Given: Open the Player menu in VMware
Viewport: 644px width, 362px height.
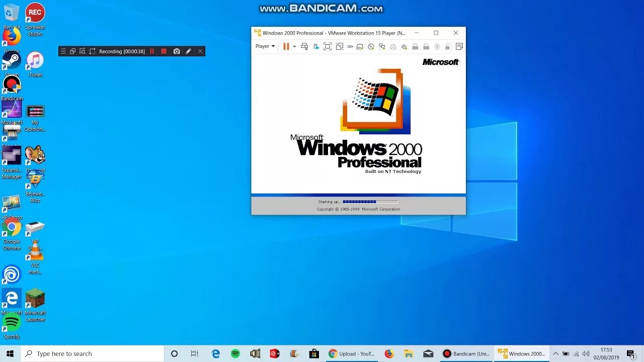Looking at the screenshot, I should click(265, 46).
